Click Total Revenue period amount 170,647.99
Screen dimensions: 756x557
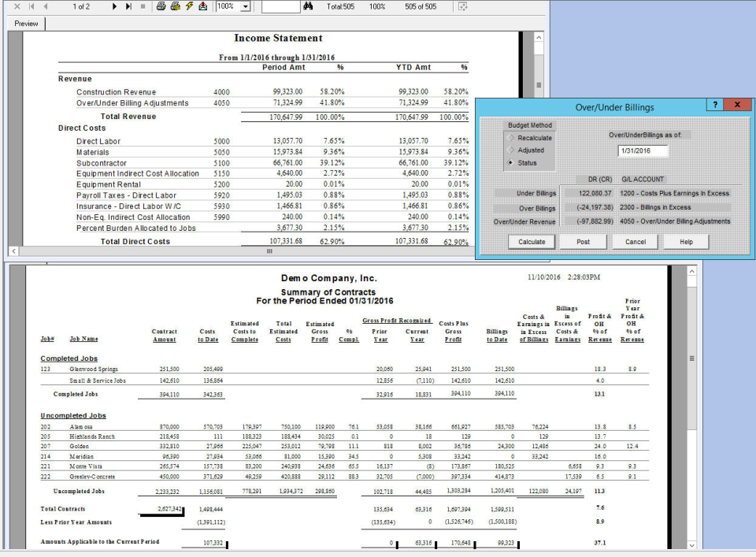pyautogui.click(x=286, y=117)
